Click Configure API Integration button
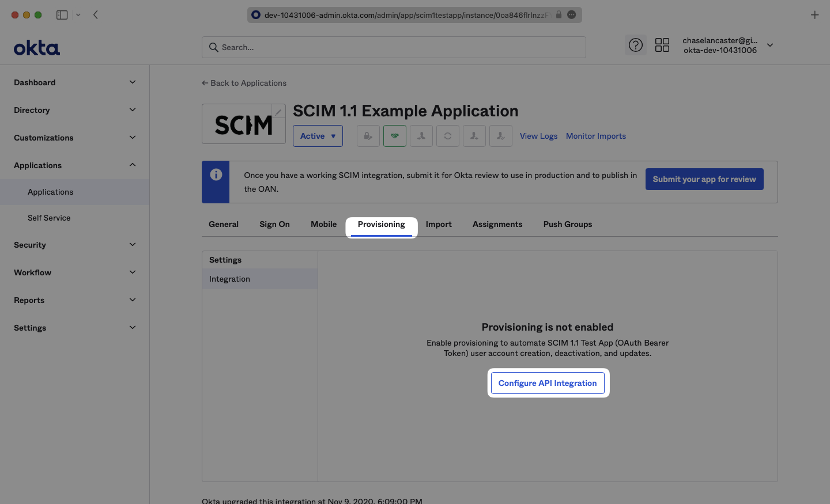Image resolution: width=830 pixels, height=504 pixels. [x=548, y=383]
